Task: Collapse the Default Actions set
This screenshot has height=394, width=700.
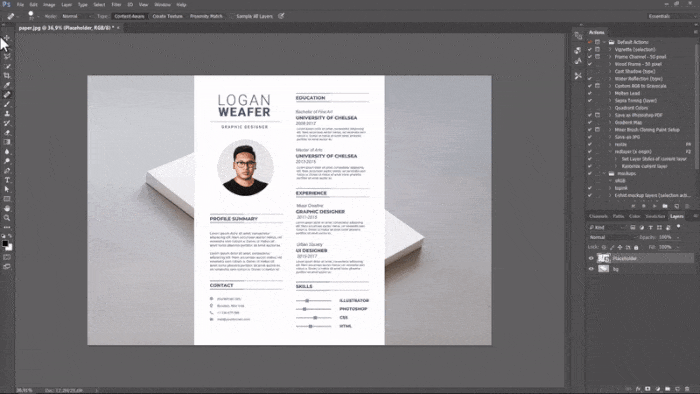Action: [x=604, y=42]
